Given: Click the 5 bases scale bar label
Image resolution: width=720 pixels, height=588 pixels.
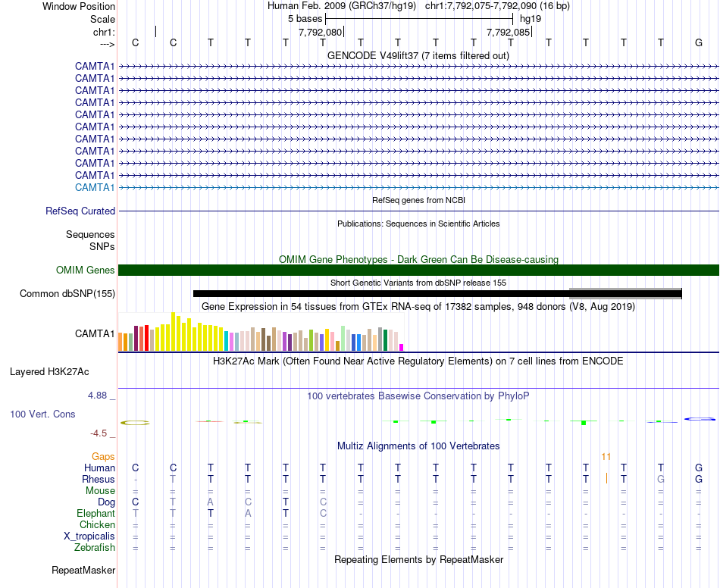Looking at the screenshot, I should (x=305, y=19).
